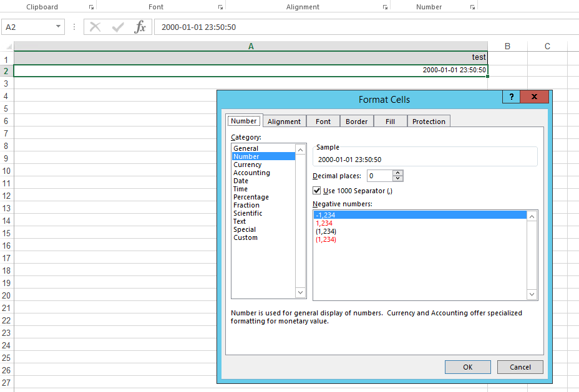This screenshot has width=579, height=392.
Task: Open the Font group dialog launcher icon
Action: [x=220, y=7]
